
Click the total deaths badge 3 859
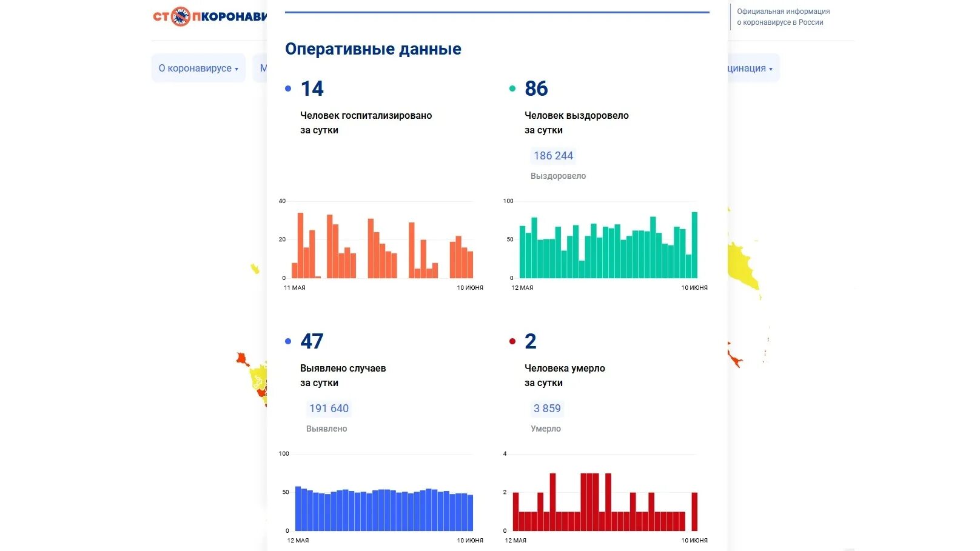547,409
